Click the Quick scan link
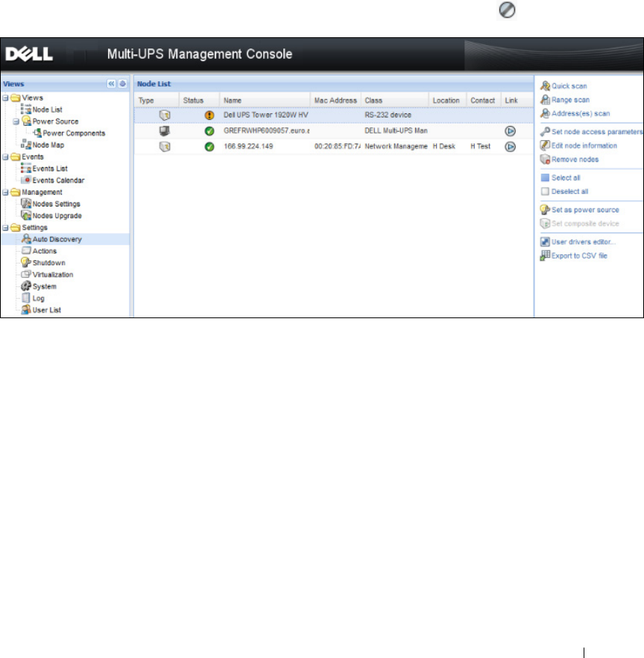 569,86
